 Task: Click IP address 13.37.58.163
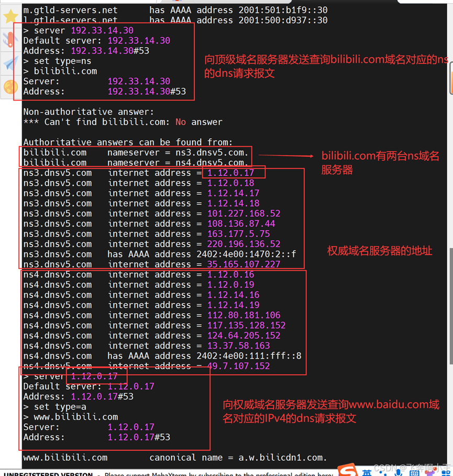[x=239, y=346]
